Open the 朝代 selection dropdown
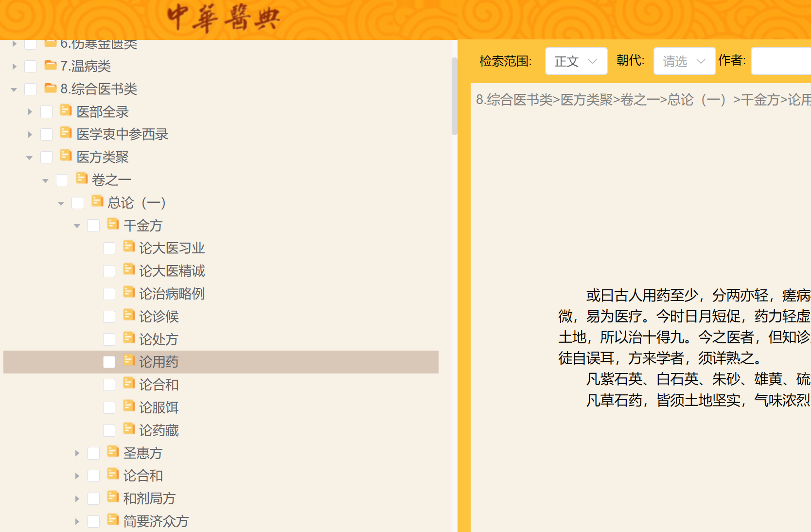Image resolution: width=811 pixels, height=532 pixels. point(684,61)
